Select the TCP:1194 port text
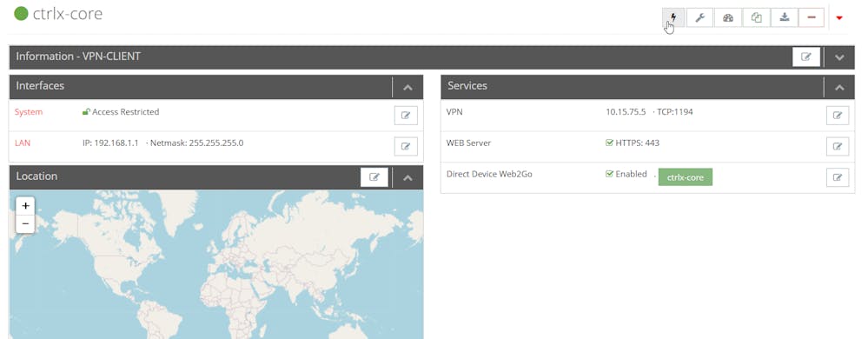This screenshot has height=339, width=868. click(675, 112)
